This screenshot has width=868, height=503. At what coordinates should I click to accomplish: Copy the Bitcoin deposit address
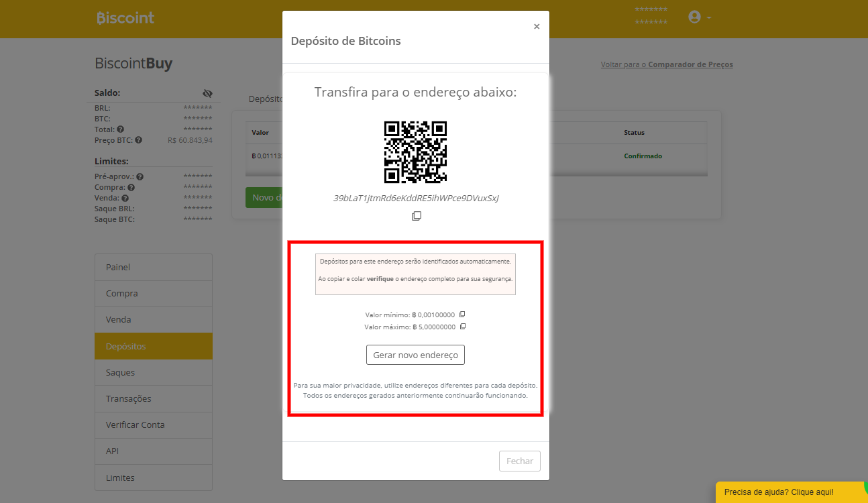(416, 216)
